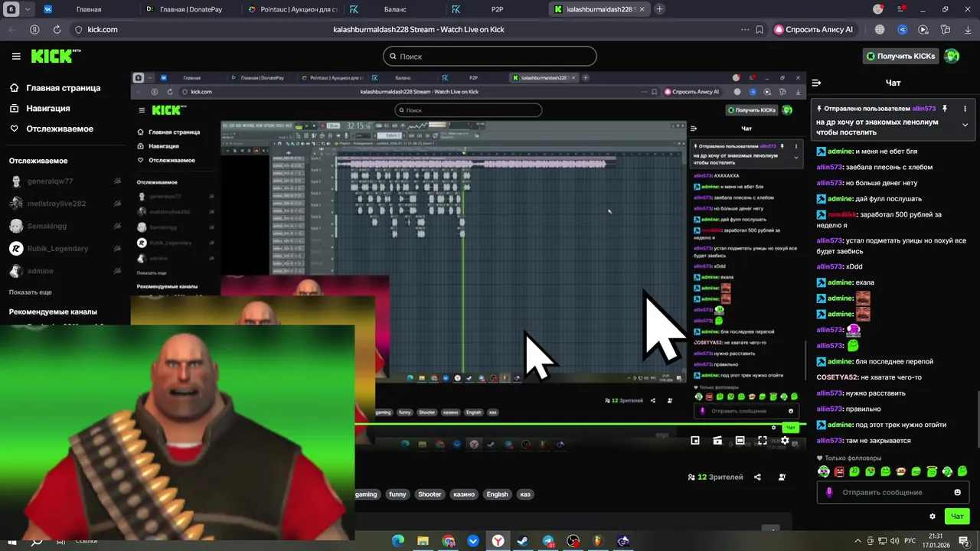
Task: Click the purple channel points icon in chat input
Action: point(829,492)
